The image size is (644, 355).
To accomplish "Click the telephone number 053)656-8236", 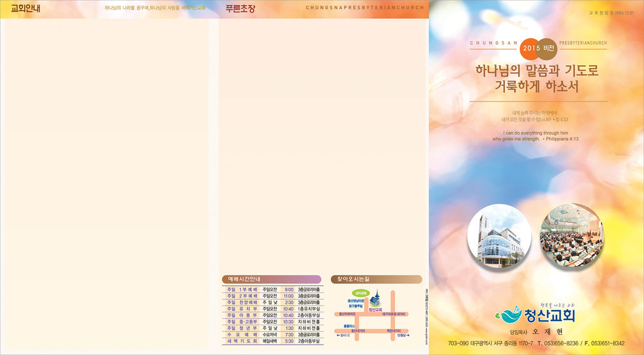I will [x=555, y=343].
